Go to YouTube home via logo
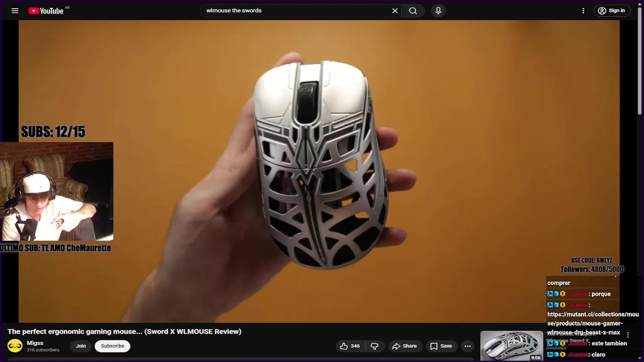Image resolution: width=644 pixels, height=362 pixels. 46,11
